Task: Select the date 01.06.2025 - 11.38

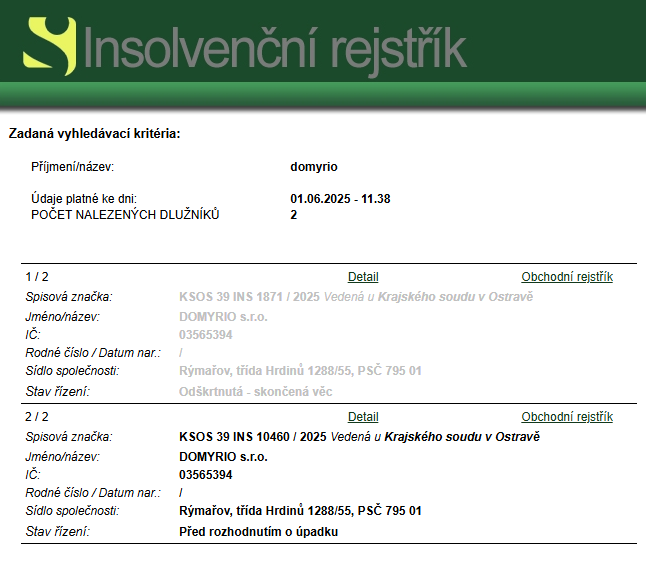Action: (x=340, y=199)
